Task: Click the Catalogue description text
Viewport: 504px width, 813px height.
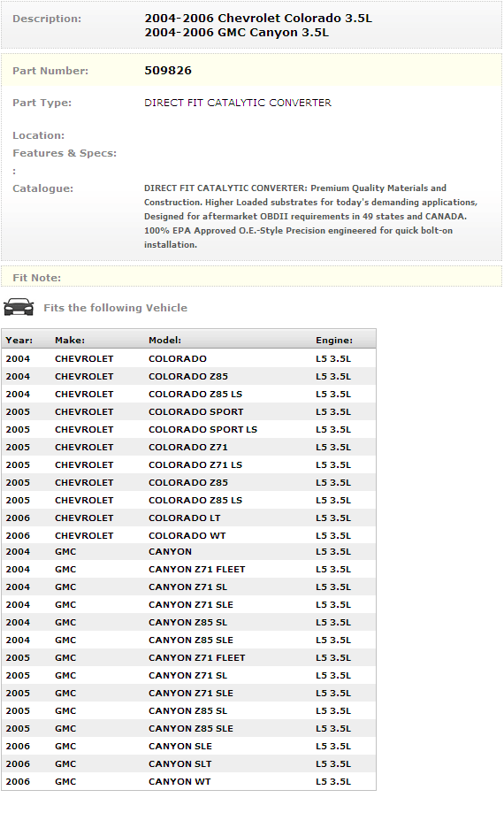Action: click(x=310, y=216)
